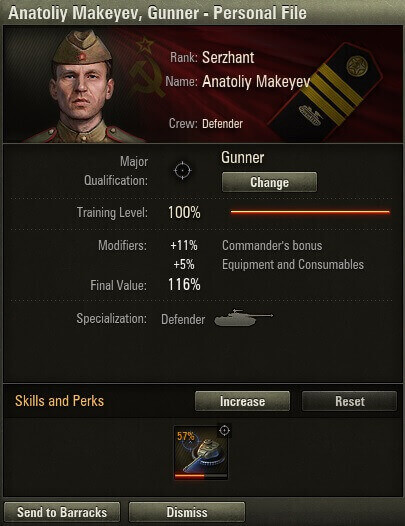Image resolution: width=405 pixels, height=526 pixels.
Task: Click Increase skills and perks button
Action: click(242, 401)
